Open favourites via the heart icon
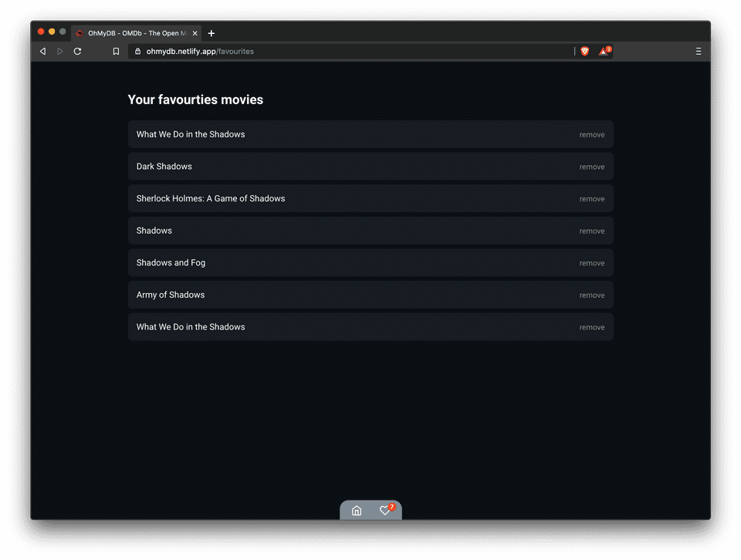Image resolution: width=741 pixels, height=560 pixels. 384,511
